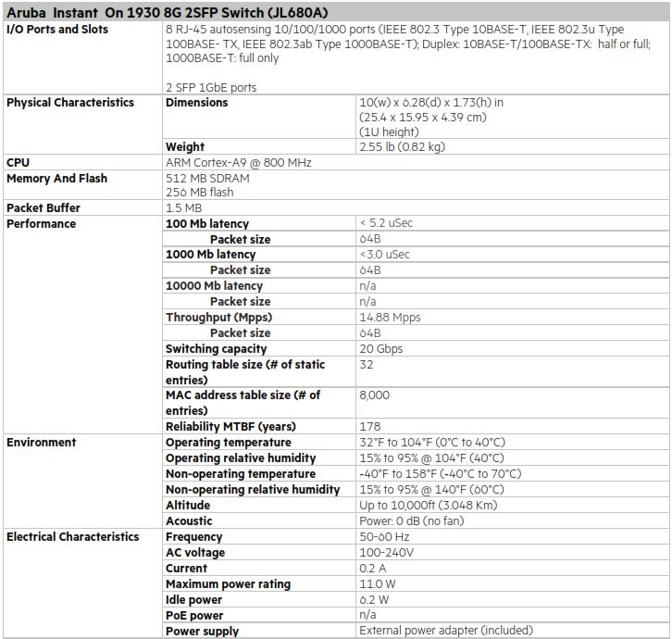Select the 'Non-operating relative humidity' label
Image resolution: width=672 pixels, height=639 pixels.
(253, 489)
